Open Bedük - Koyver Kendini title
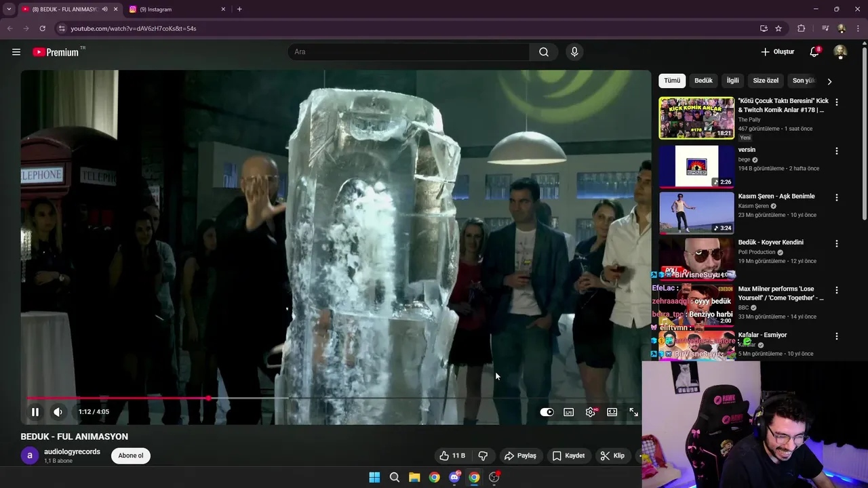Image resolution: width=868 pixels, height=488 pixels. (770, 243)
